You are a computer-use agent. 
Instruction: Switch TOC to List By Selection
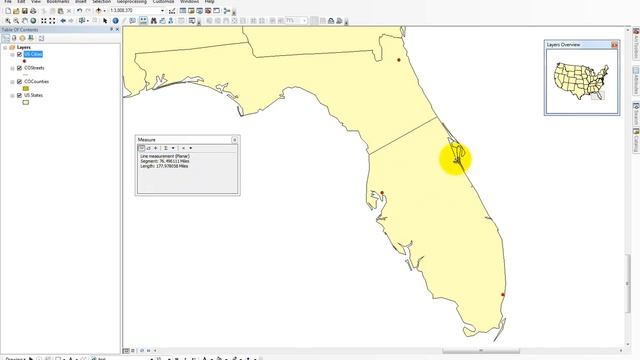(31, 38)
